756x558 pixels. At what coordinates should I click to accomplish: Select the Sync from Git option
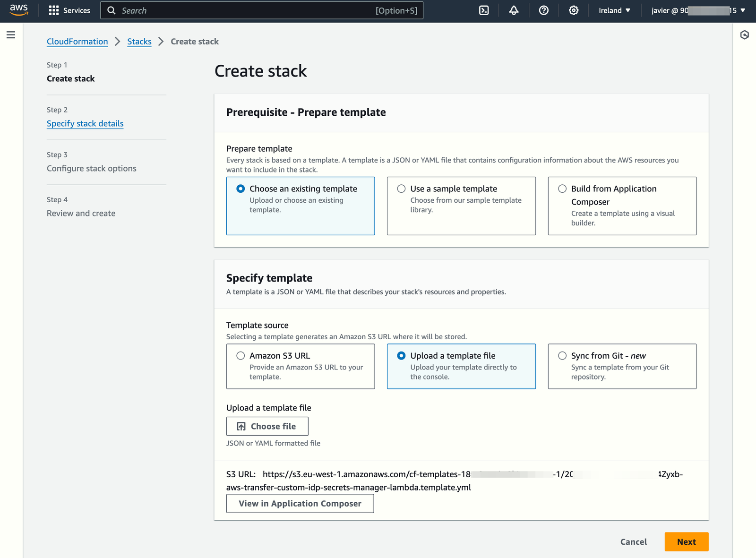coord(562,356)
